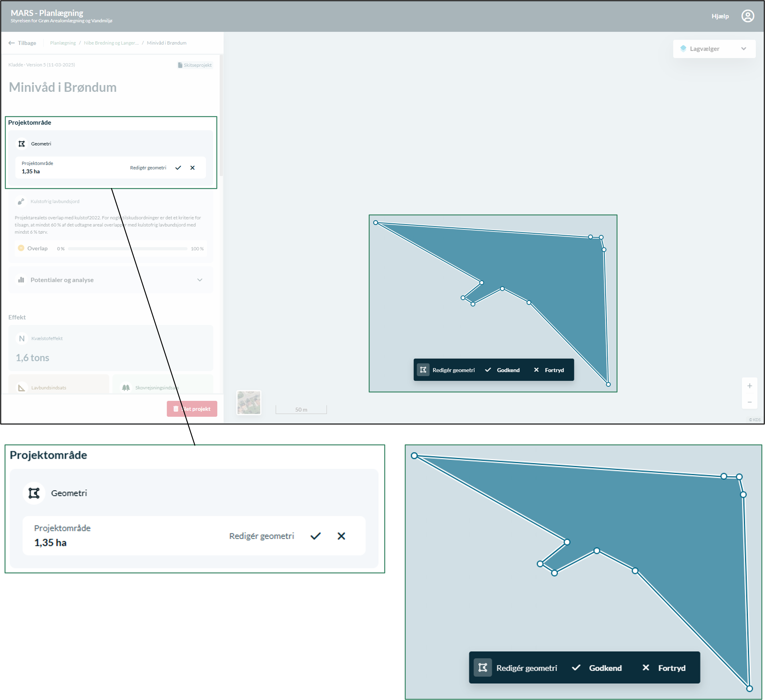This screenshot has width=765, height=700.
Task: Click the Overlap percentage bar
Action: tap(128, 249)
